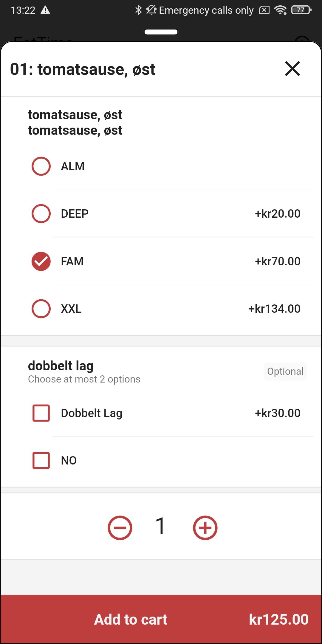Tap the muted notifications bell icon
Viewport: 322px width, 644px height.
click(151, 10)
